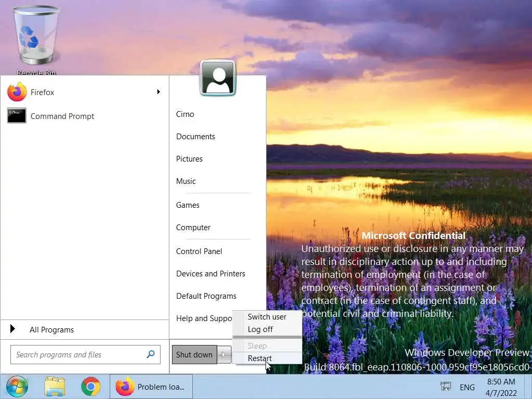Switch to Firefox Problem loading taskbar window
This screenshot has width=532, height=399.
pyautogui.click(x=151, y=387)
